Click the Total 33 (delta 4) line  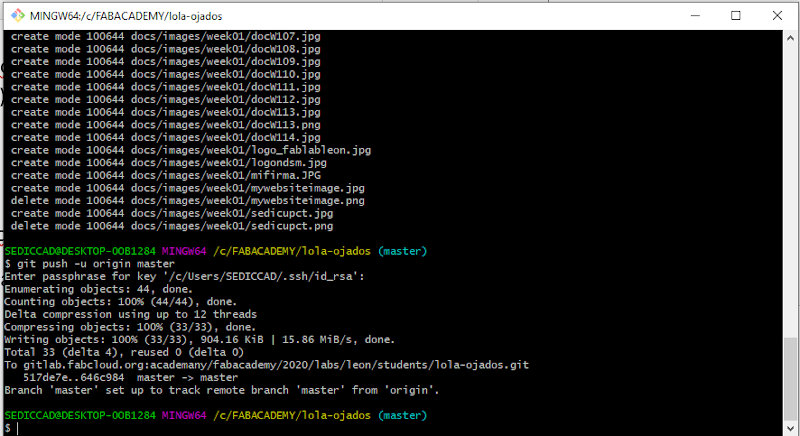pyautogui.click(x=124, y=352)
